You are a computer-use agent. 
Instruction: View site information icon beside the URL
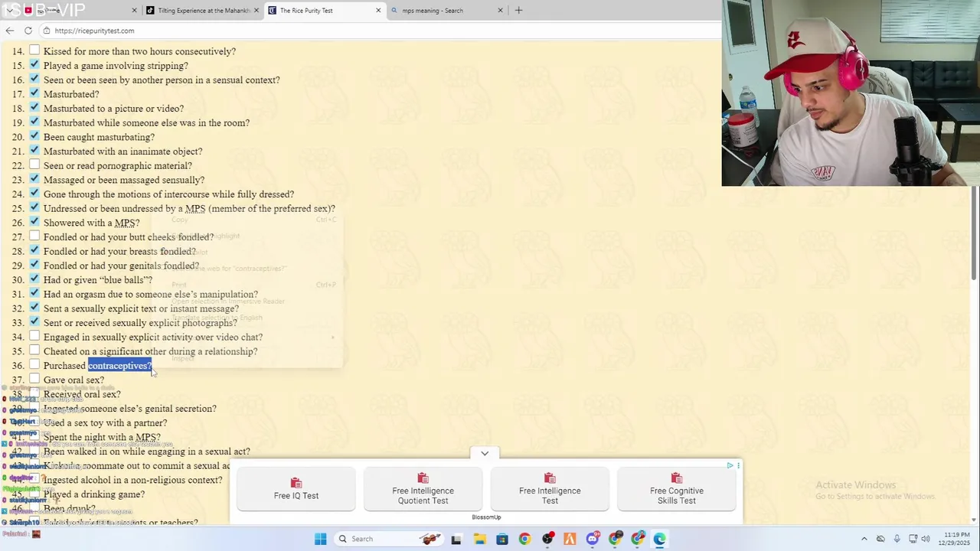point(47,31)
